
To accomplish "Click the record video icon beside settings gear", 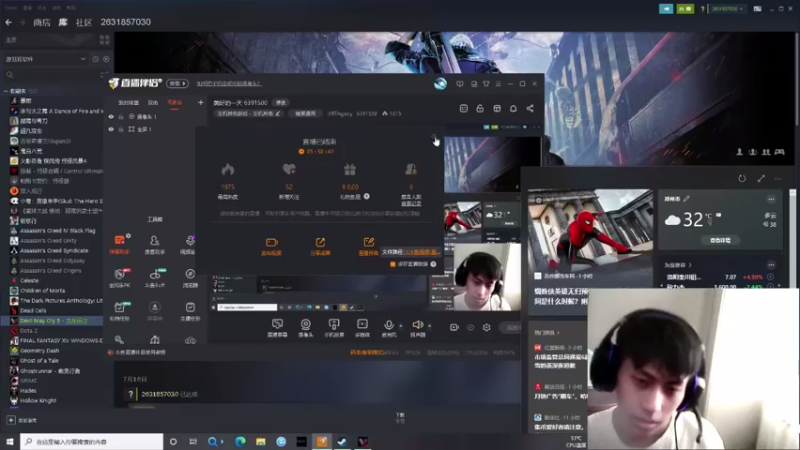I will 454,328.
